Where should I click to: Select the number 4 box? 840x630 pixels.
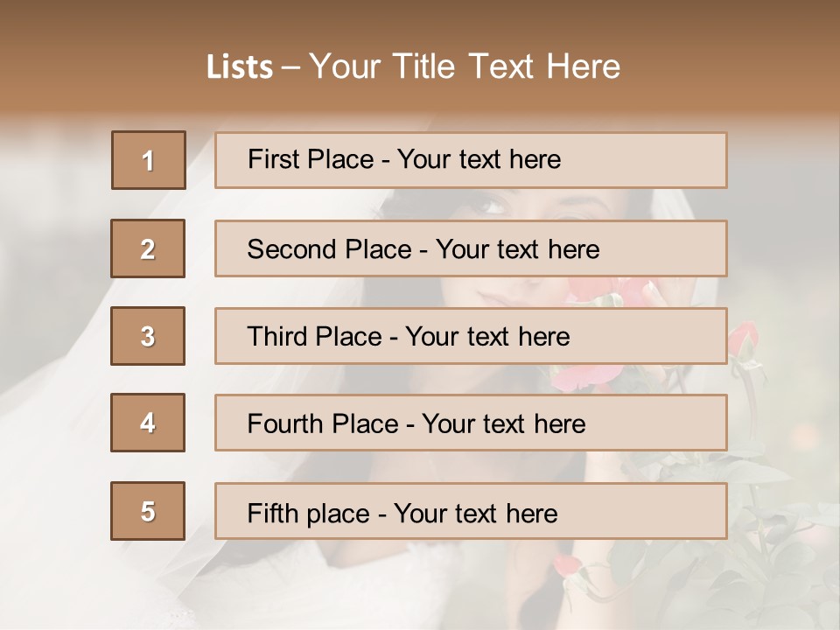coord(148,423)
